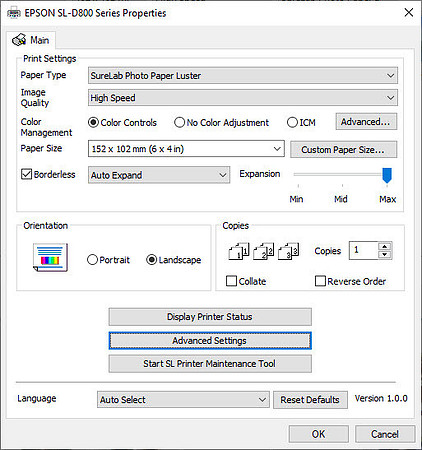
Task: Click the third copies stack icon
Action: (x=289, y=251)
